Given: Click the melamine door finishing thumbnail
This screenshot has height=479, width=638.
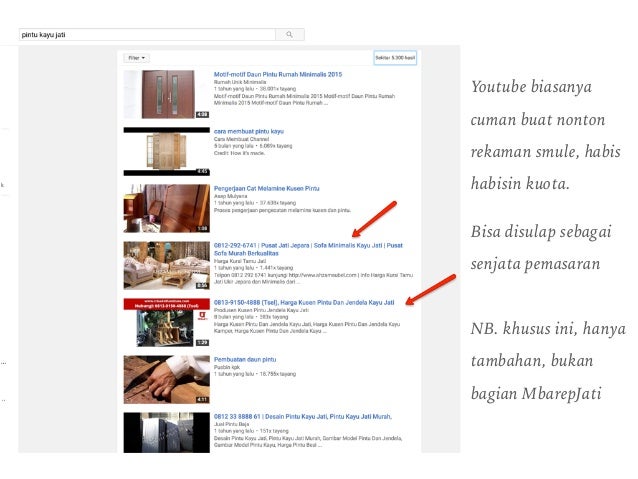Looking at the screenshot, I should (x=167, y=208).
